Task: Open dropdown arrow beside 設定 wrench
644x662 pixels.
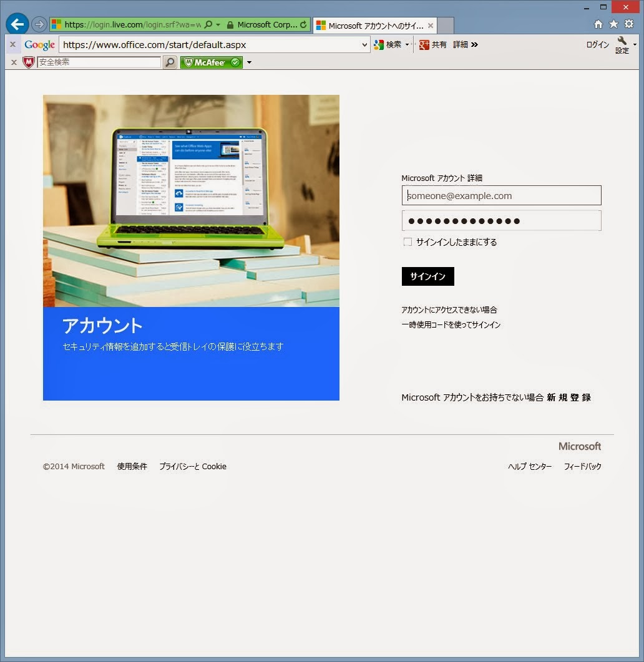Action: [635, 44]
